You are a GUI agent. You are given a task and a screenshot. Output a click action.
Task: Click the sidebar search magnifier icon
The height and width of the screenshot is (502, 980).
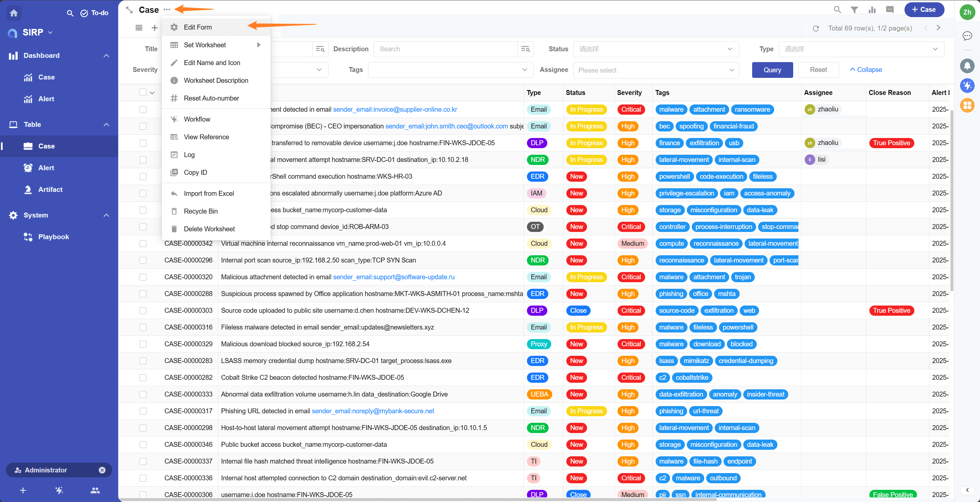[70, 13]
